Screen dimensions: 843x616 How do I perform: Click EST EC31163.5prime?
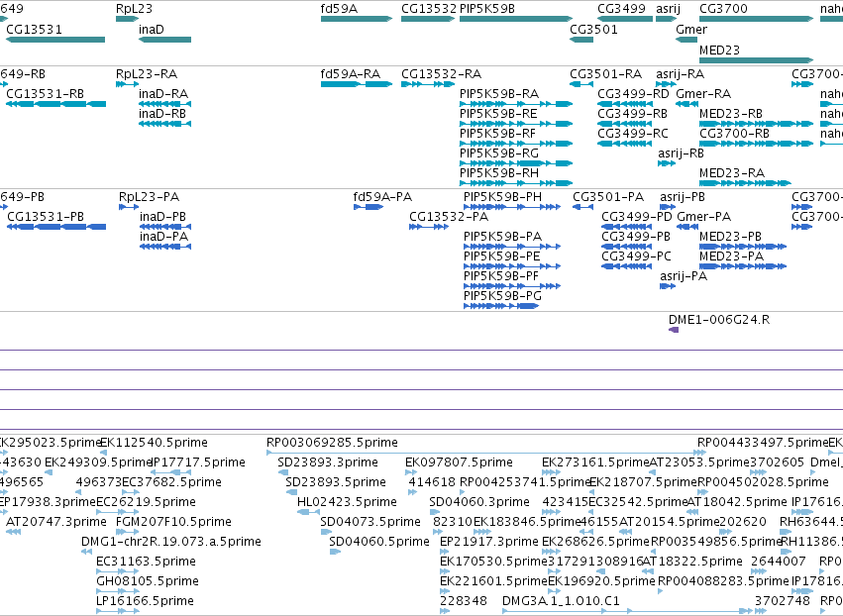[118, 571]
